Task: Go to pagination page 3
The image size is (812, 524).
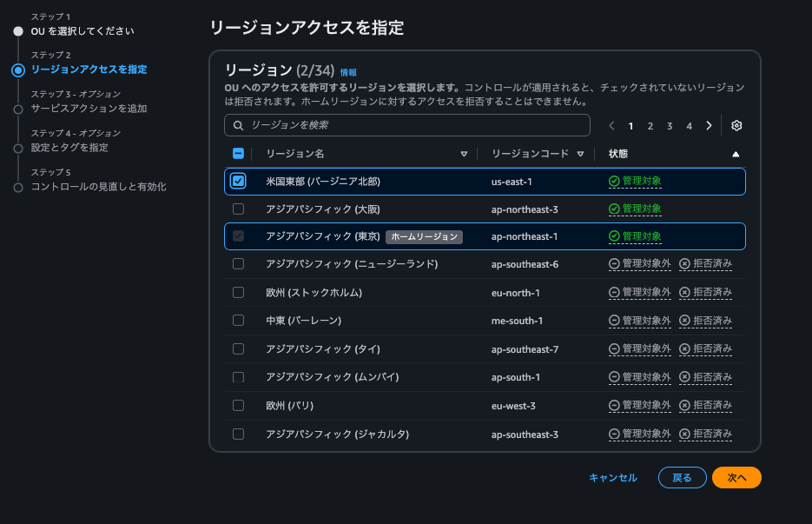Action: [669, 125]
